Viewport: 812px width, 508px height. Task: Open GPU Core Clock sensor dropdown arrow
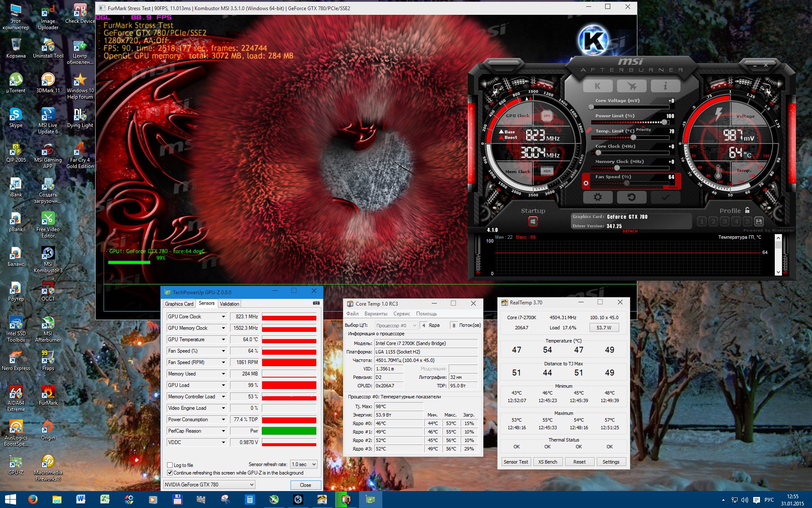(223, 317)
